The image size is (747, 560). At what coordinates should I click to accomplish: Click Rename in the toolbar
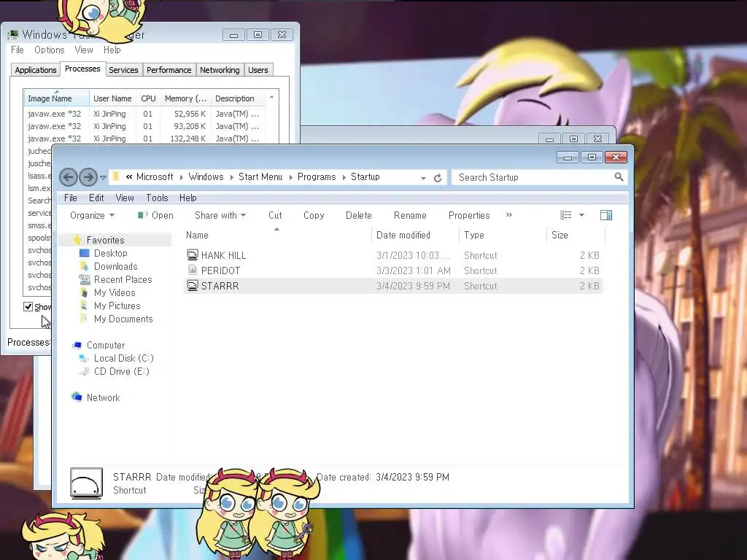coord(410,215)
